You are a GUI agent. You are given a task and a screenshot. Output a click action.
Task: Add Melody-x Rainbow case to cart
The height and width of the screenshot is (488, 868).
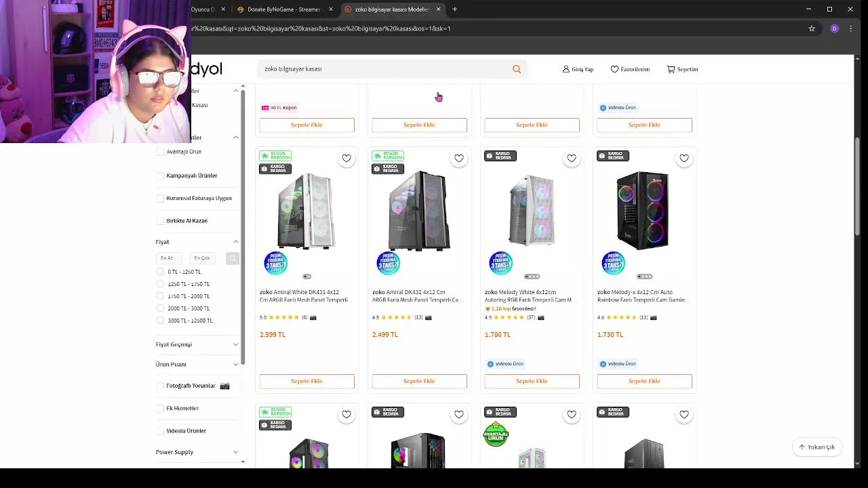click(x=644, y=382)
